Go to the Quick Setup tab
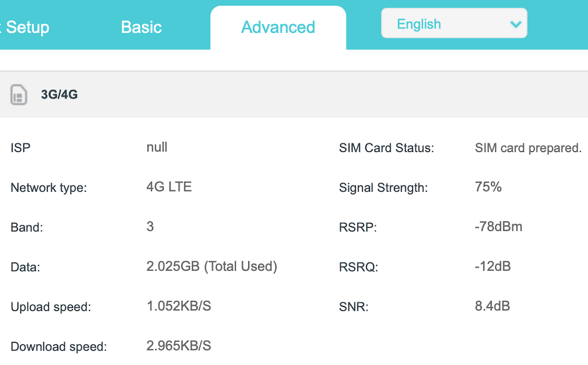The width and height of the screenshot is (588, 365). pos(25,27)
